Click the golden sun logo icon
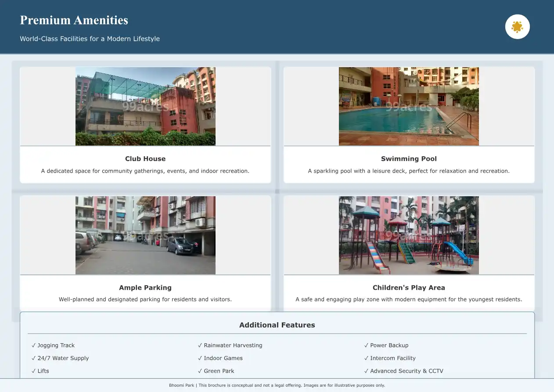This screenshot has width=554, height=392. (x=518, y=27)
